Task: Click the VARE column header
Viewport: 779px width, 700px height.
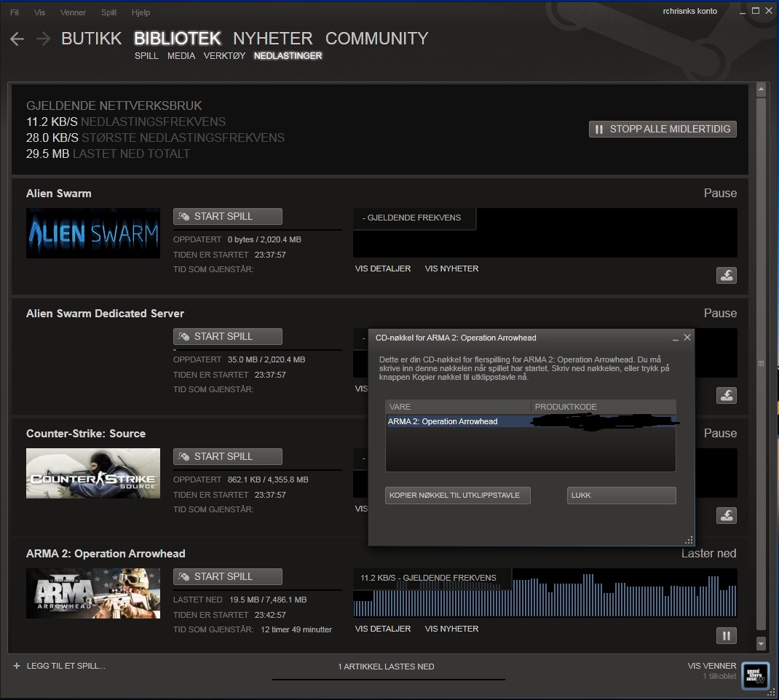Action: click(x=457, y=407)
